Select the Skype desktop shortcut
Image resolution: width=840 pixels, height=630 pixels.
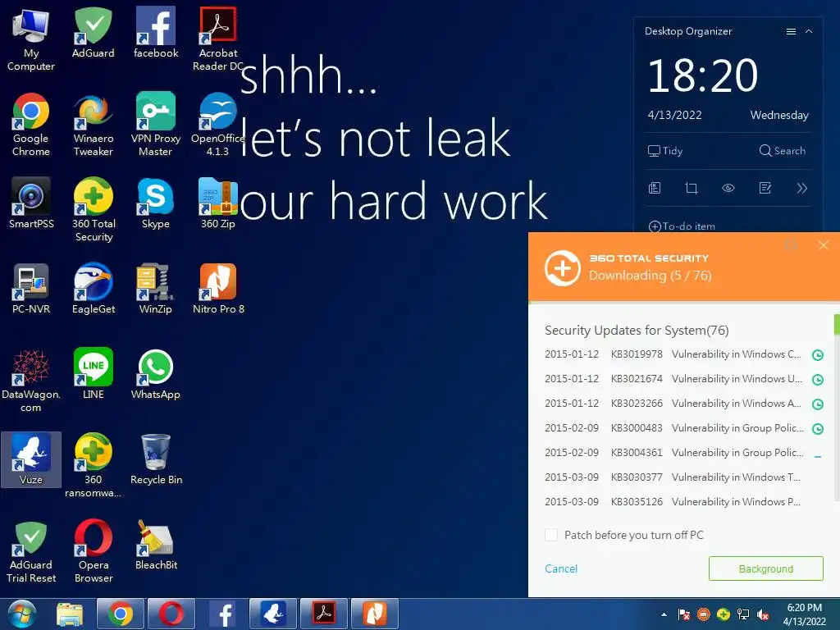(x=155, y=203)
